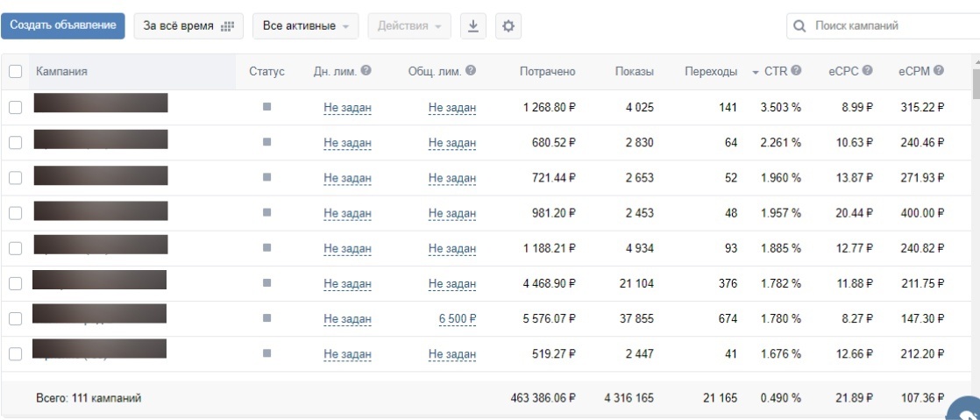The image size is (980, 420).
Task: Click the total impressions 4 316 165
Action: [x=629, y=397]
